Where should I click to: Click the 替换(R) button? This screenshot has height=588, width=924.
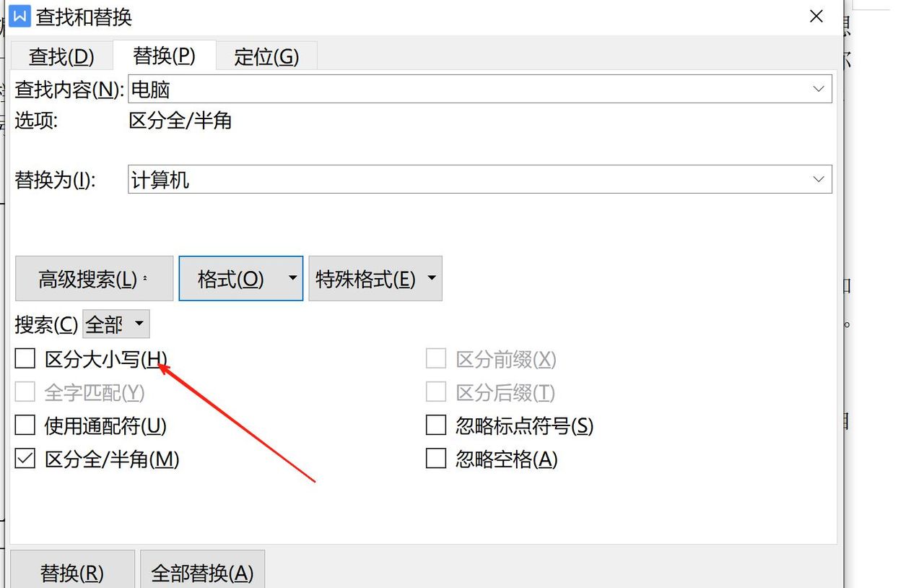pyautogui.click(x=72, y=573)
